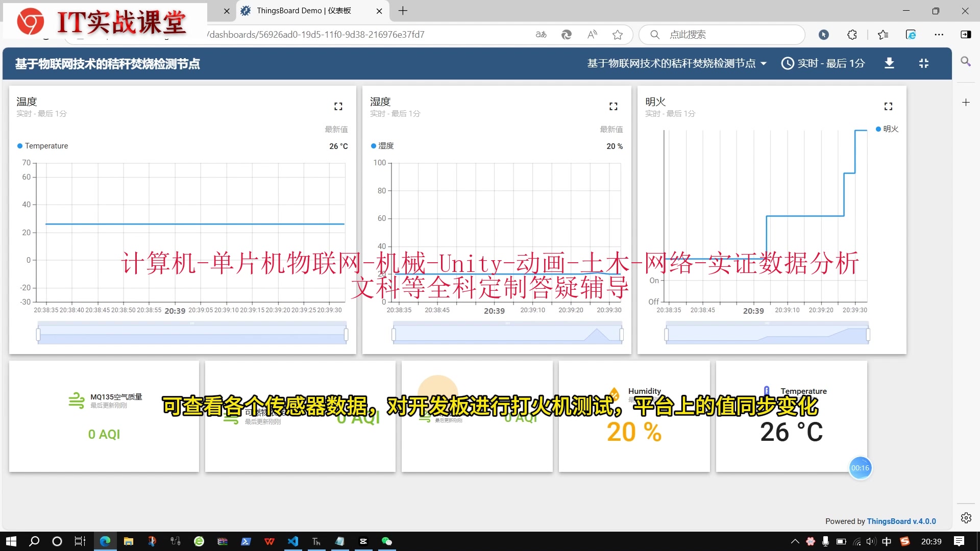Expand the 温度 widget to fullscreen
Viewport: 980px width, 551px height.
pos(338,106)
